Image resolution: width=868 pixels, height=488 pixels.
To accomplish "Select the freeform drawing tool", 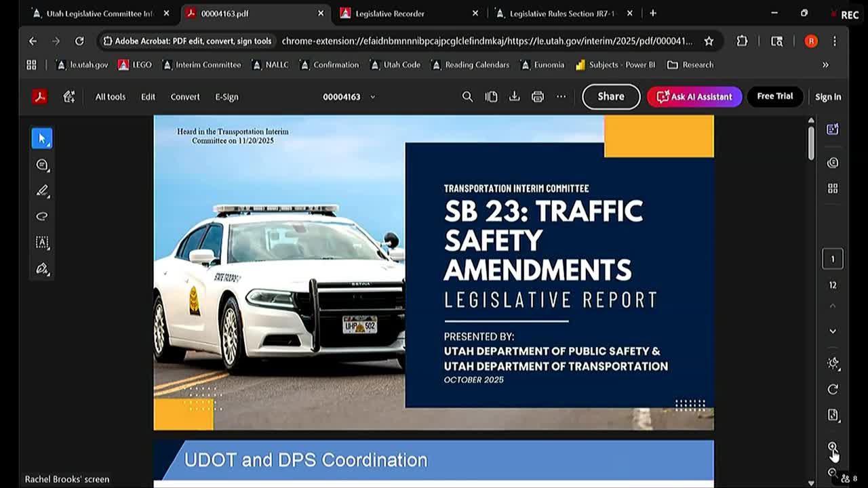I will tap(42, 216).
